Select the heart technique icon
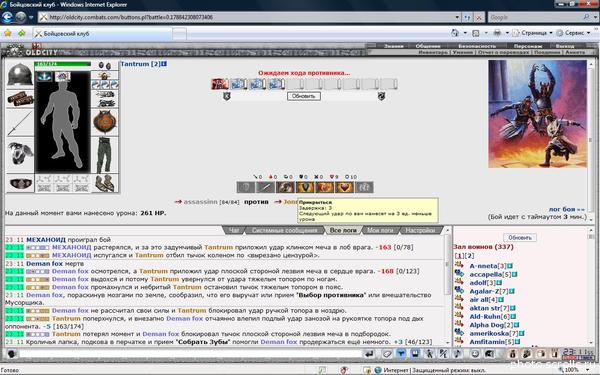The width and height of the screenshot is (600, 375). point(344,187)
